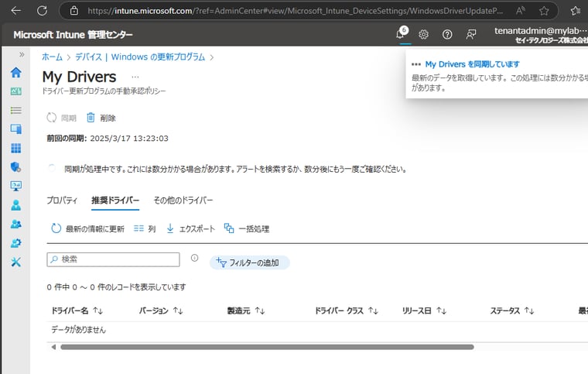Open the notifications bell icon
Viewport: 588px width, 374px height.
401,34
